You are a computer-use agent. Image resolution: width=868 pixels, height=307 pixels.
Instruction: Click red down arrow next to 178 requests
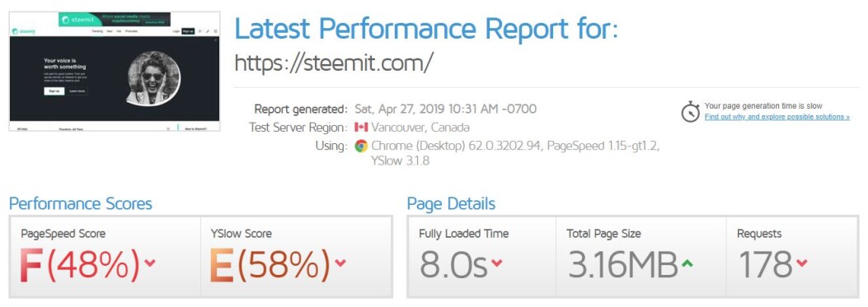point(801,263)
